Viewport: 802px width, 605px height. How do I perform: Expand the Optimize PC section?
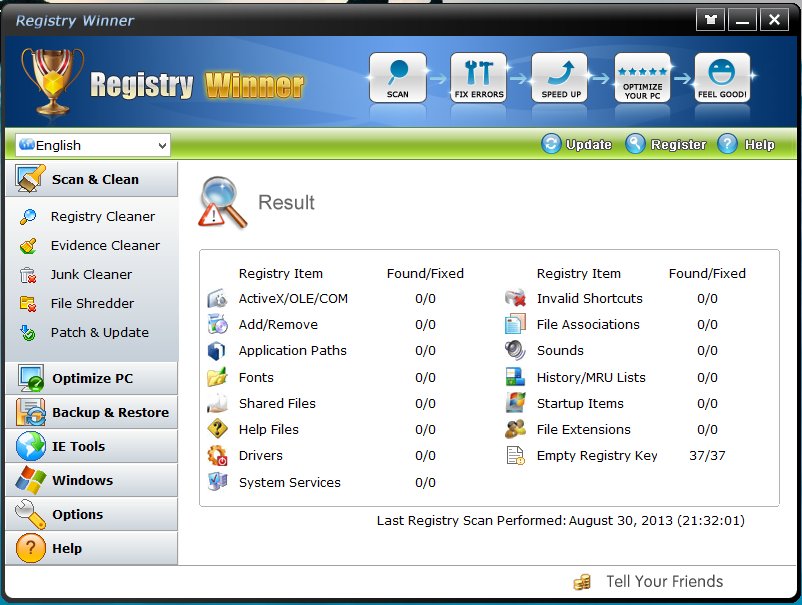[x=91, y=378]
